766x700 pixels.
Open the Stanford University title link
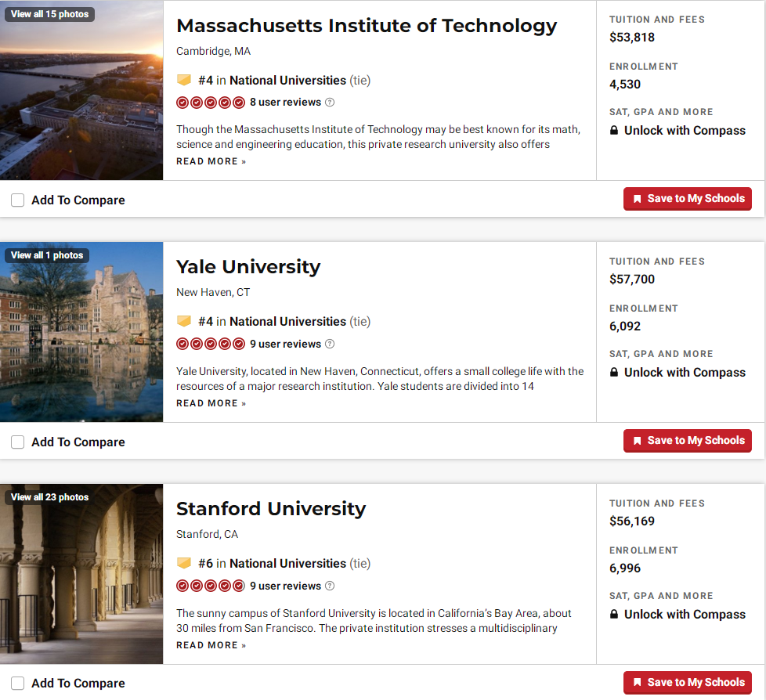point(271,508)
